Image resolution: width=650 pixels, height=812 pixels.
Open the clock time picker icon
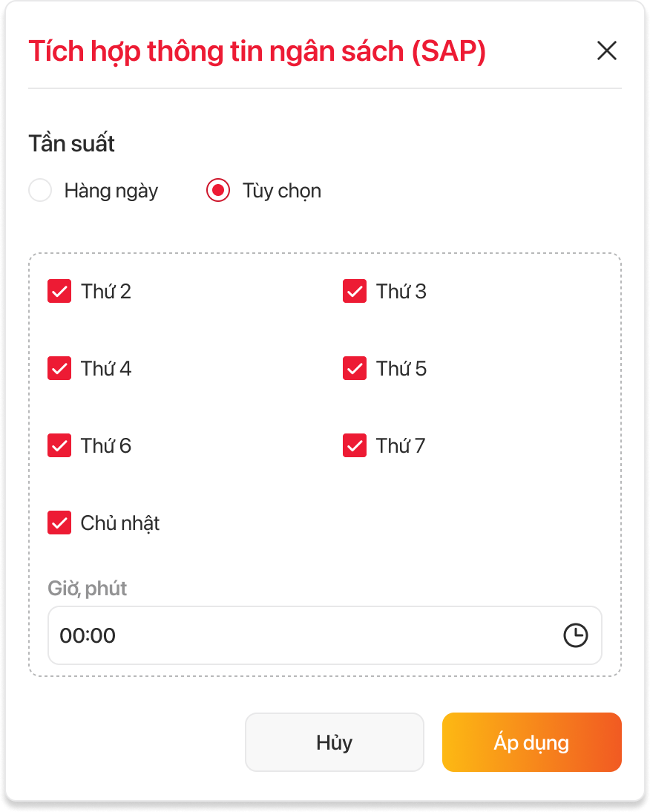[x=575, y=635]
